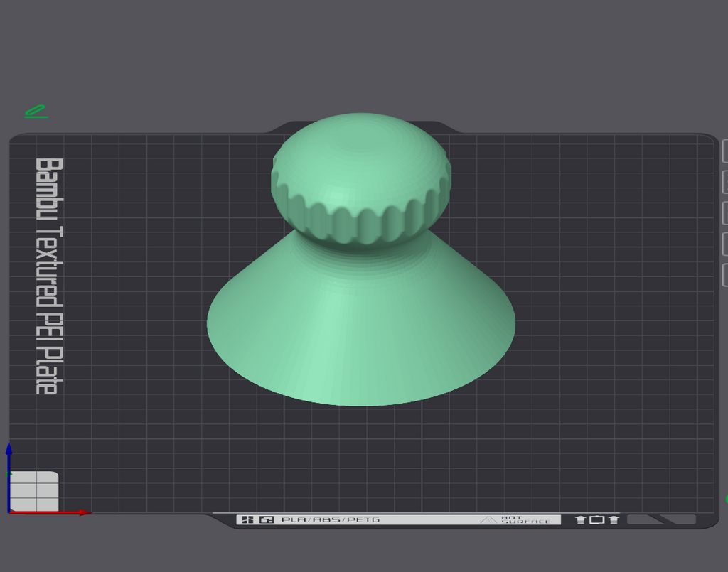Click the second plate side button at right edge
The width and height of the screenshot is (728, 572).
pyautogui.click(x=725, y=182)
